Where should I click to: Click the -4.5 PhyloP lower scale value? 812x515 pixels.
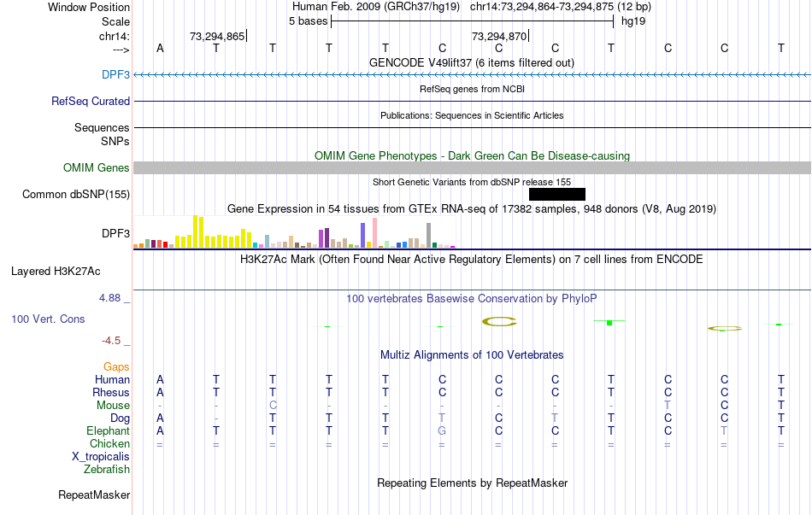[x=111, y=341]
